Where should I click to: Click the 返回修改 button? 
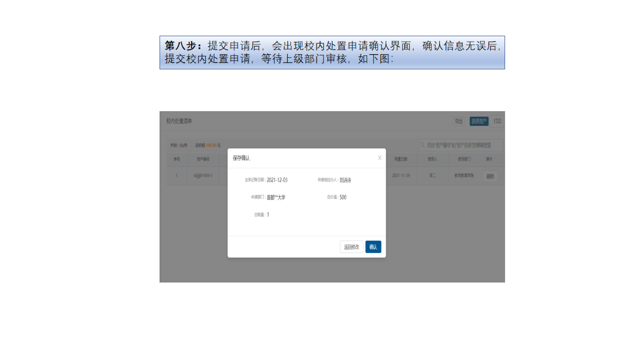[351, 247]
